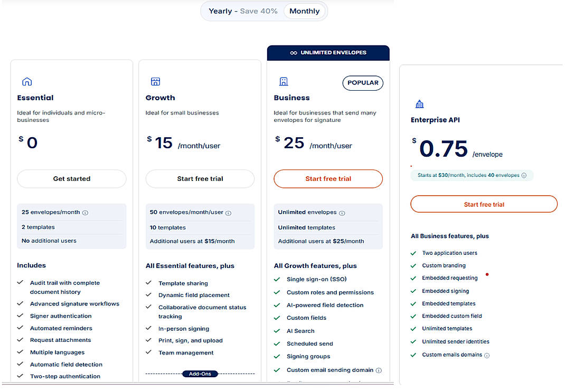
Task: Click the 'All Growth features, plus' heading
Action: click(x=315, y=266)
